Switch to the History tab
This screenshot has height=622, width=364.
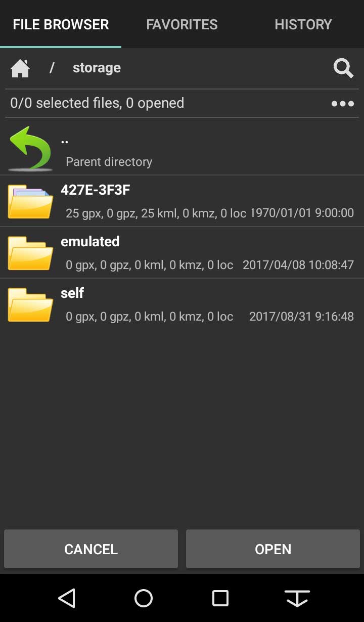pyautogui.click(x=303, y=24)
